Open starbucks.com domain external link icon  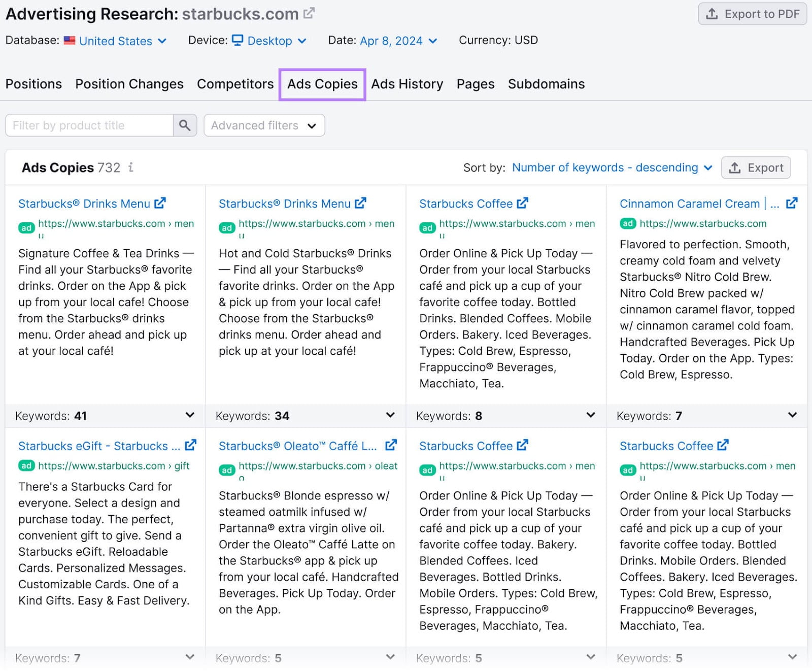click(x=309, y=13)
